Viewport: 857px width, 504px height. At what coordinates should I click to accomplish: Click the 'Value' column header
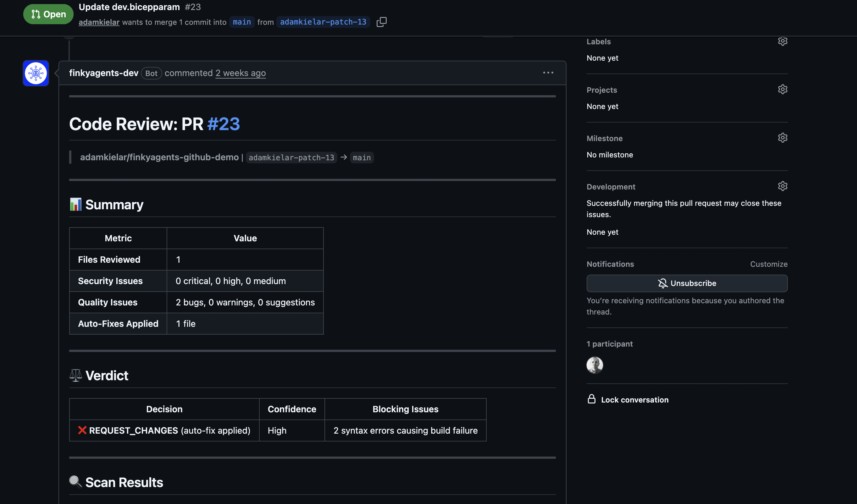pyautogui.click(x=245, y=238)
